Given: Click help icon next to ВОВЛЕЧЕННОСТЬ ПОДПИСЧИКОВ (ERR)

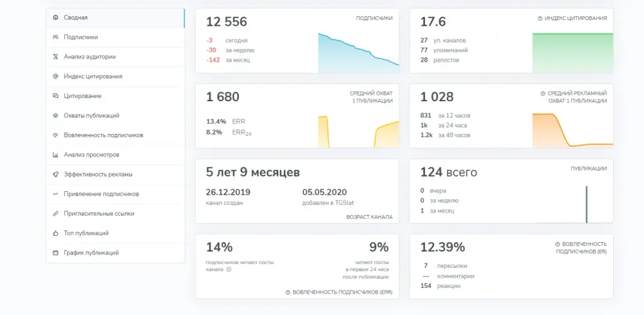Looking at the screenshot, I should (288, 292).
